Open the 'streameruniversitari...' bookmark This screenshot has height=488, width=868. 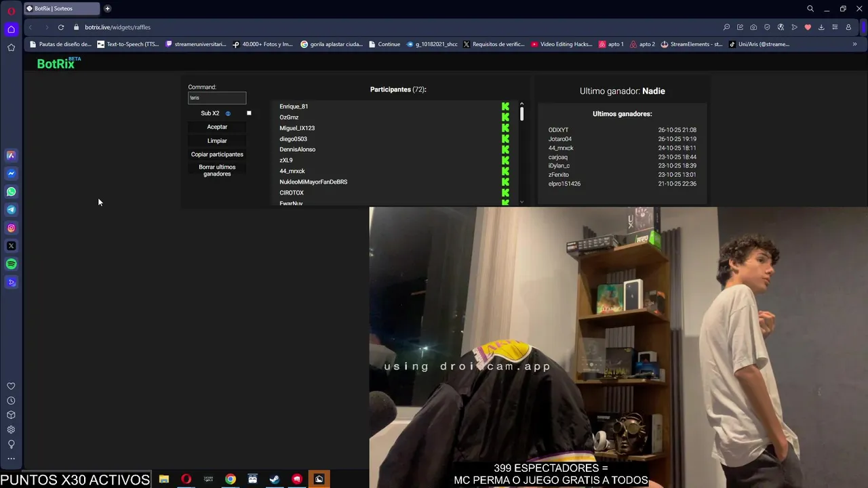(x=196, y=44)
